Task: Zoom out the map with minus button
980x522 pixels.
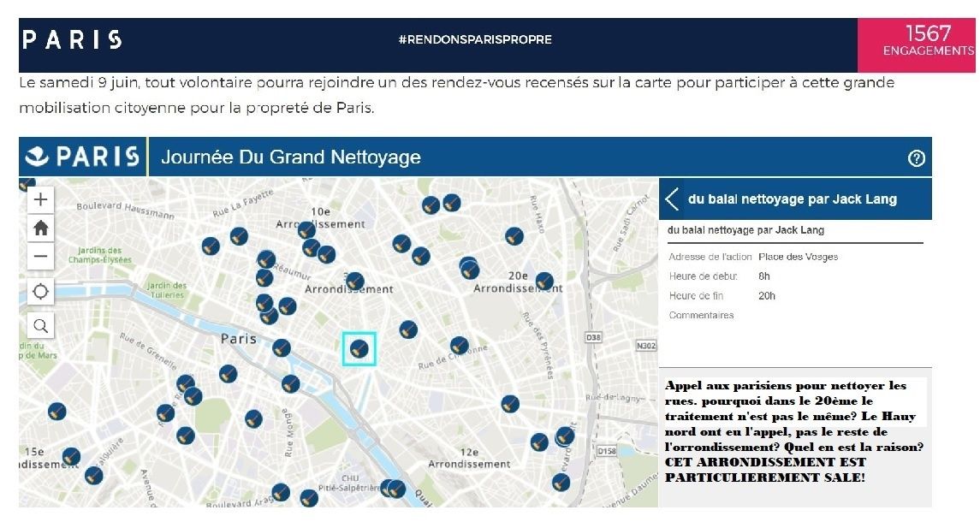Action: tap(40, 256)
